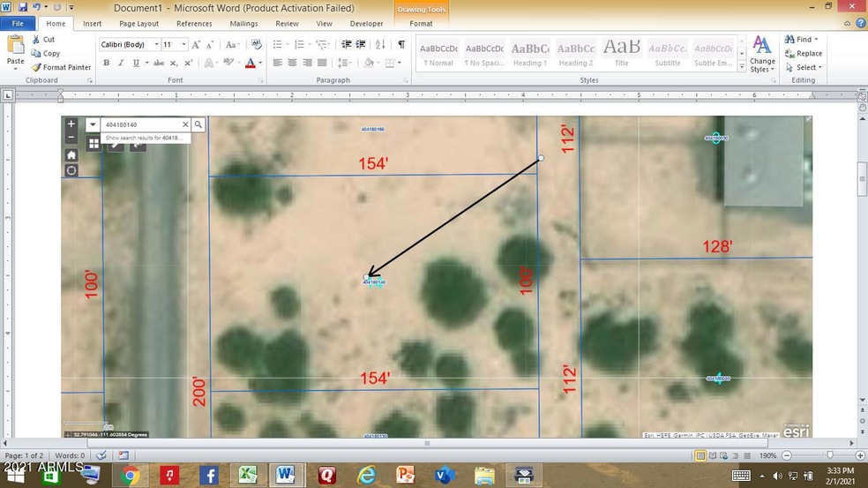
Task: Open the File tab
Action: pos(18,23)
